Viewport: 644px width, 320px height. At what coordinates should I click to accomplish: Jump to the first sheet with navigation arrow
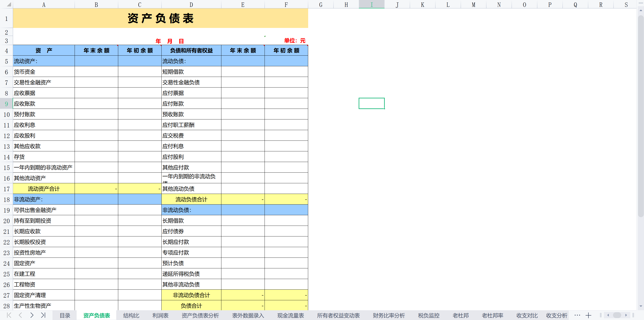pyautogui.click(x=9, y=315)
